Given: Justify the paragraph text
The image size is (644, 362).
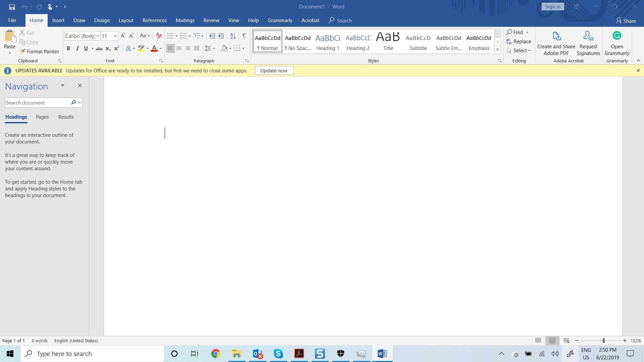Looking at the screenshot, I should coord(197,49).
